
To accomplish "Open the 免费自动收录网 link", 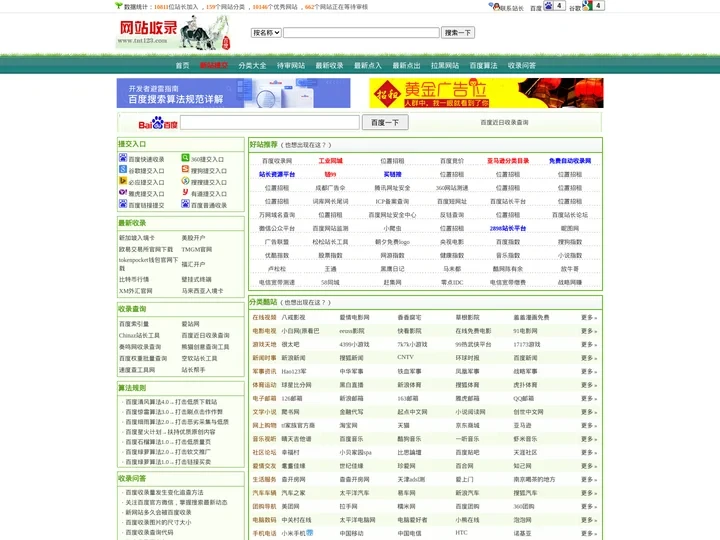I will point(570,161).
